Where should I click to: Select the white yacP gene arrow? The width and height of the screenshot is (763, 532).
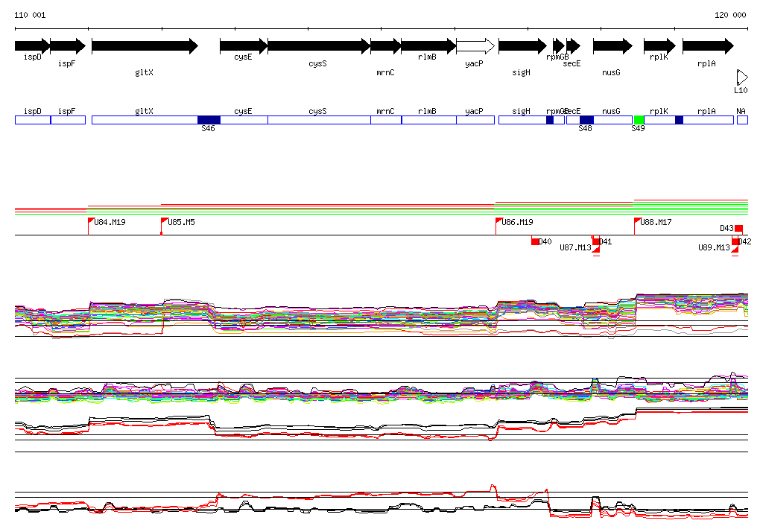[x=475, y=46]
